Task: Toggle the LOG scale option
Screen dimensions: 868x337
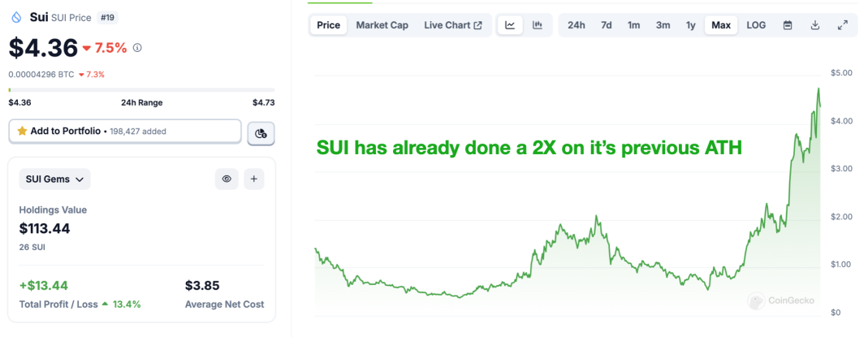Action: coord(756,25)
